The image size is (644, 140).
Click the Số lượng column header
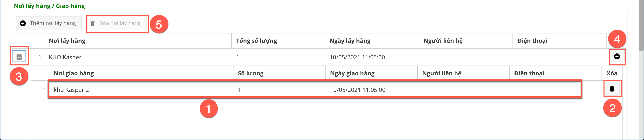[x=250, y=74]
